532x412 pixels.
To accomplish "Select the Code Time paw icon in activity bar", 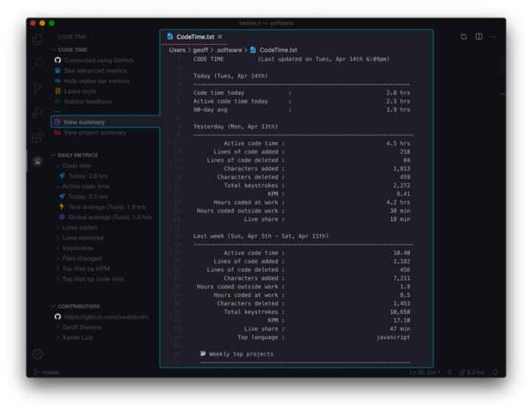I will click(x=37, y=161).
